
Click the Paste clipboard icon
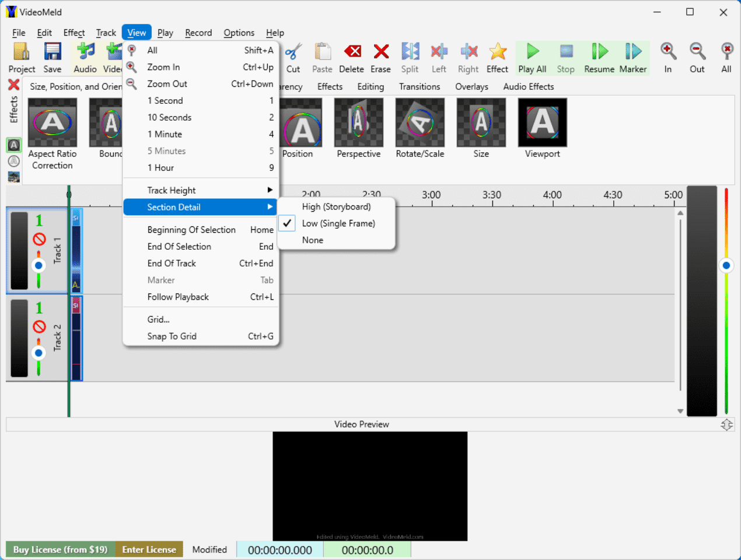pos(322,58)
